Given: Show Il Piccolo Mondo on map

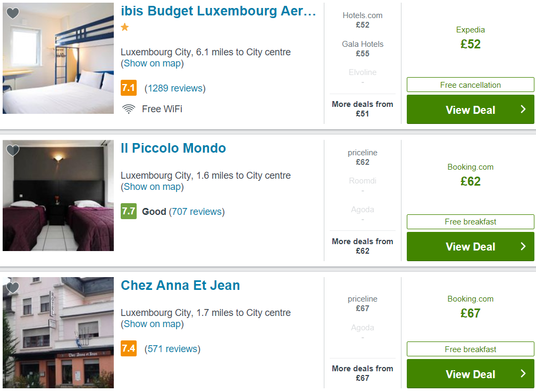Looking at the screenshot, I should [152, 187].
